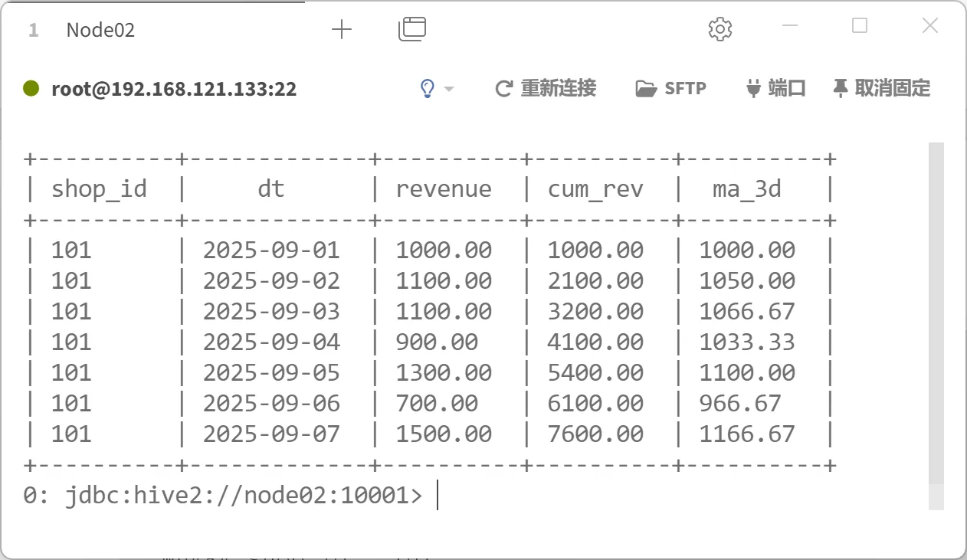
Task: Click the lightbulb hint icon
Action: pos(428,88)
